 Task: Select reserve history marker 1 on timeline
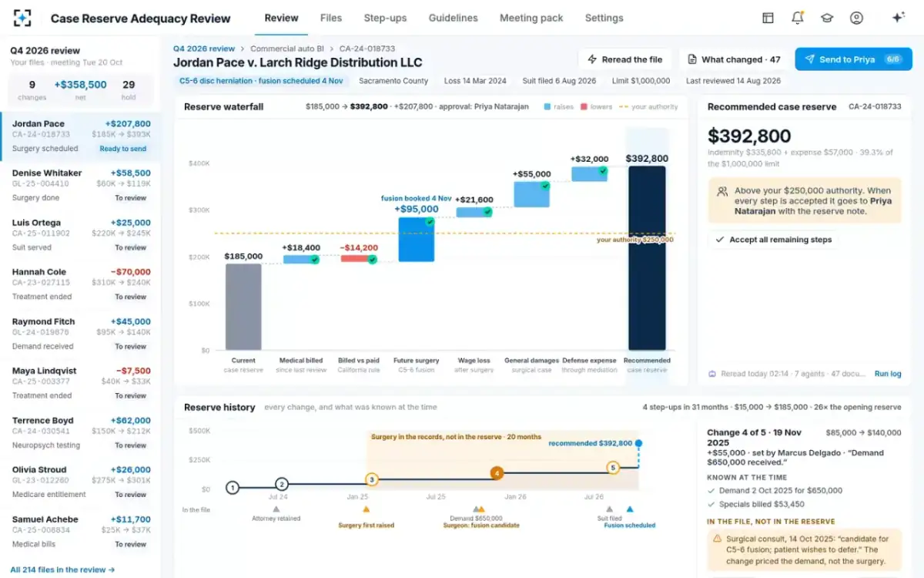coord(233,487)
